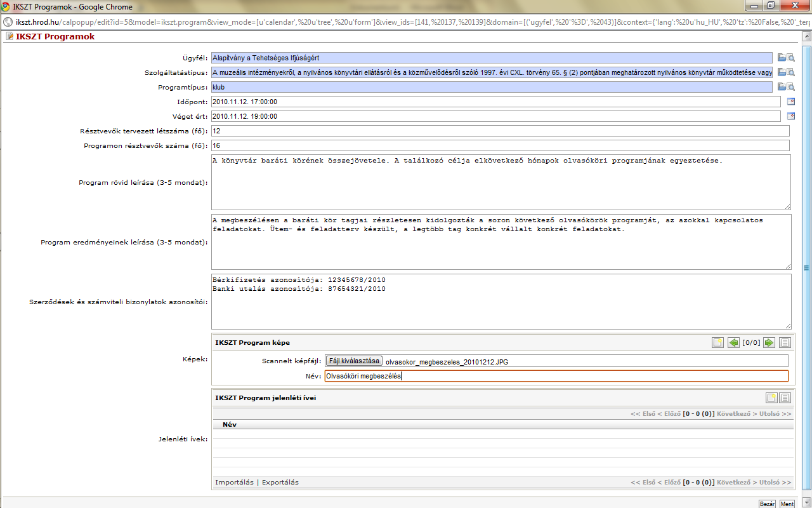Switch the jelenléti ívei section to list view
Viewport: 812px width, 508px height.
pyautogui.click(x=785, y=398)
